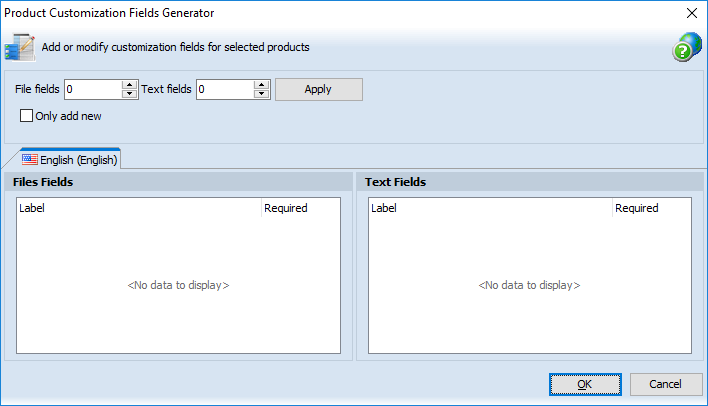Enable the Only add new checkbox
This screenshot has width=708, height=406.
pyautogui.click(x=27, y=116)
